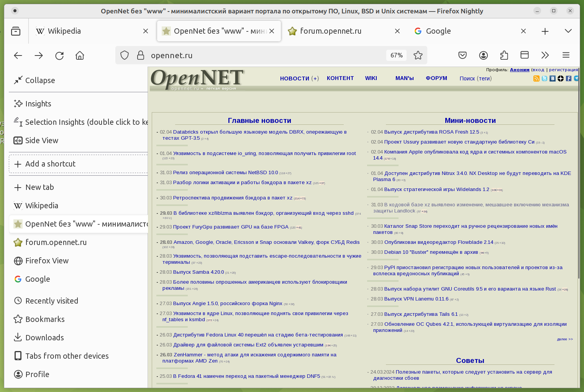
Task: Select Wikipedia in the sidebar list
Action: [78, 206]
